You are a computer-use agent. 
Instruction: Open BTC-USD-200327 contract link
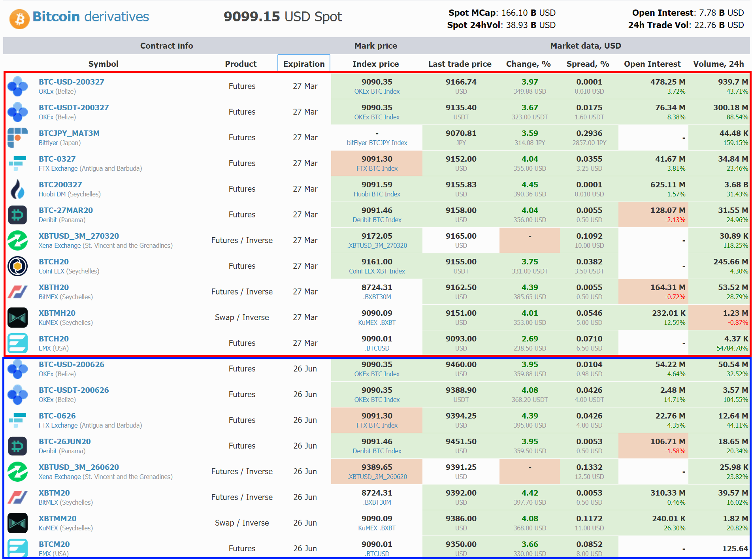72,82
